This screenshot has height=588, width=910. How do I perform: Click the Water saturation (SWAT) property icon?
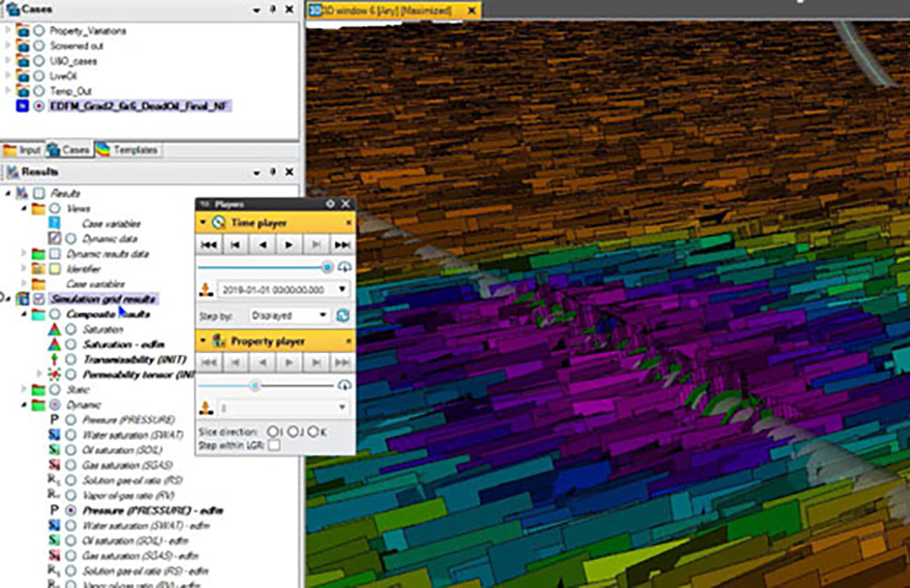(54, 435)
